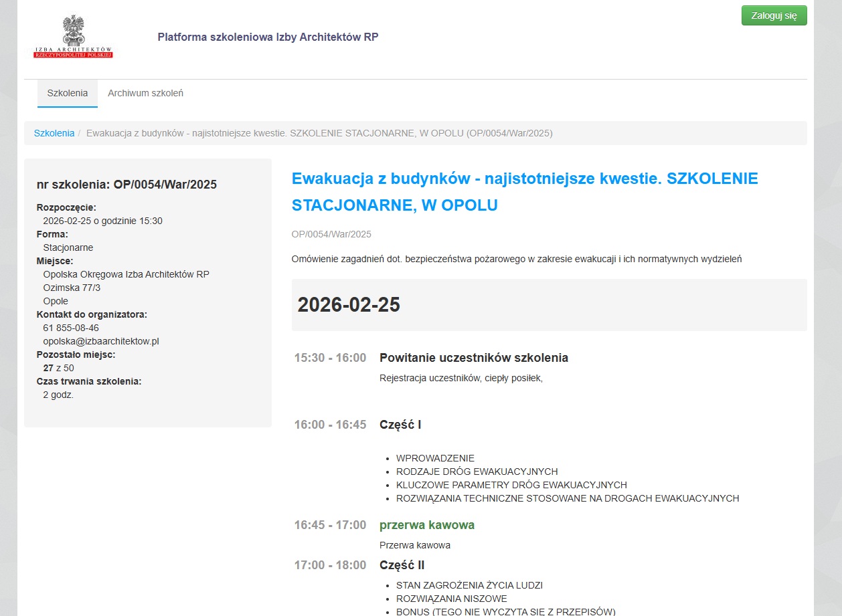Image resolution: width=842 pixels, height=616 pixels.
Task: Open the Archiwum szkoleń tab
Action: pyautogui.click(x=145, y=94)
